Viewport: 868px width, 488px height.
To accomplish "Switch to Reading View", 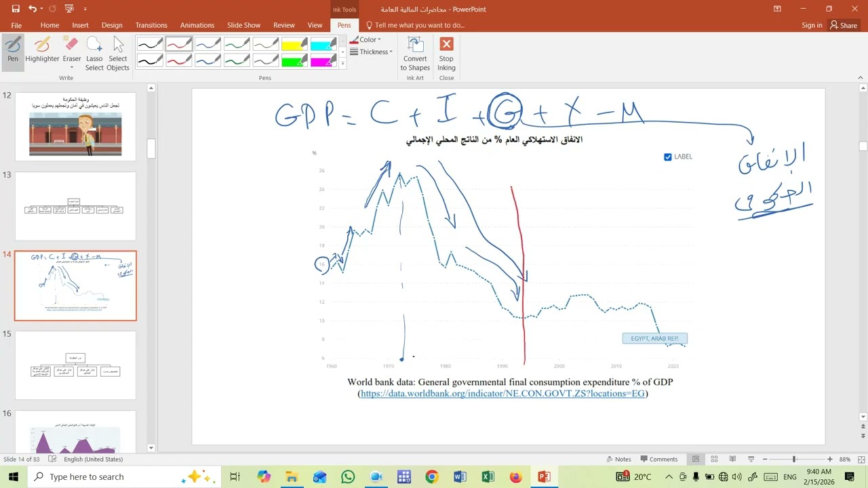I will 732,459.
